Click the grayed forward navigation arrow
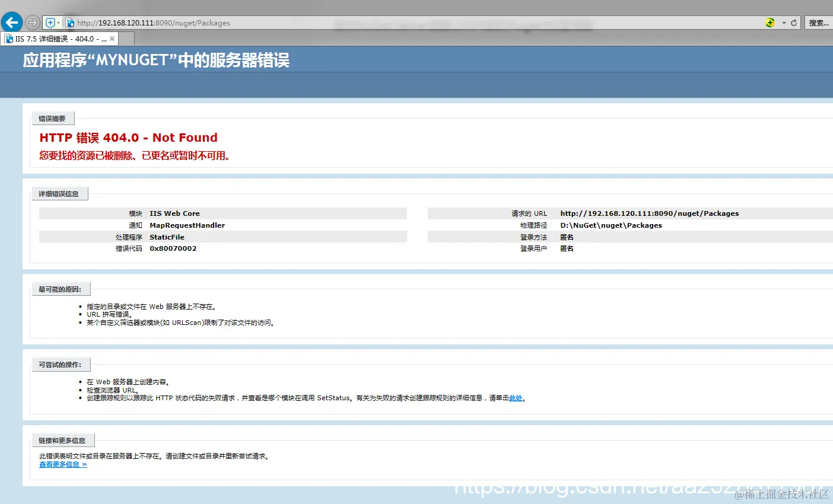Image resolution: width=833 pixels, height=504 pixels. pyautogui.click(x=33, y=23)
